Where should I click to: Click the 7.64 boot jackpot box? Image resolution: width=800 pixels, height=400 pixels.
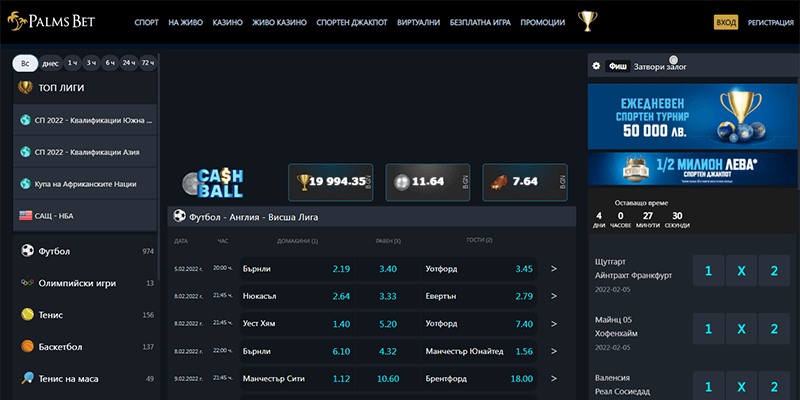[x=525, y=182]
